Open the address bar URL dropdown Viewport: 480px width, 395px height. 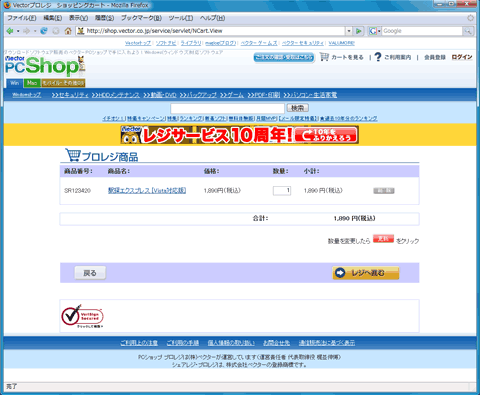pyautogui.click(x=349, y=31)
